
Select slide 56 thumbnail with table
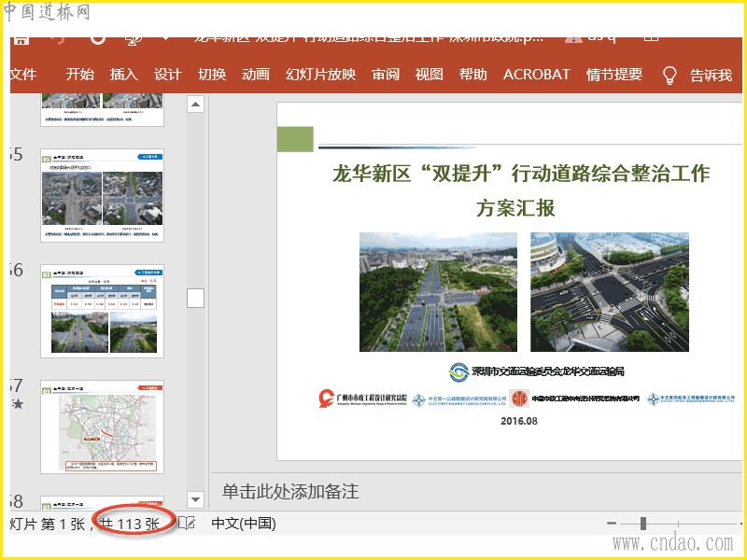click(x=103, y=311)
